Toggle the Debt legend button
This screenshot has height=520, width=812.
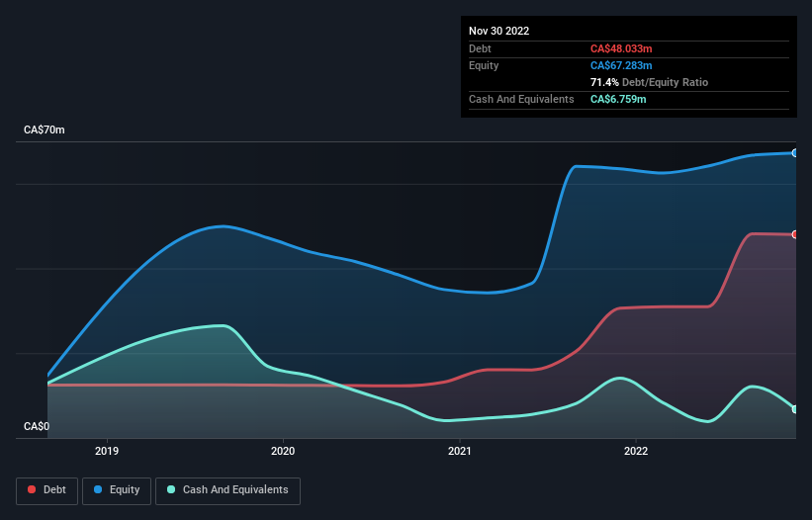point(47,490)
